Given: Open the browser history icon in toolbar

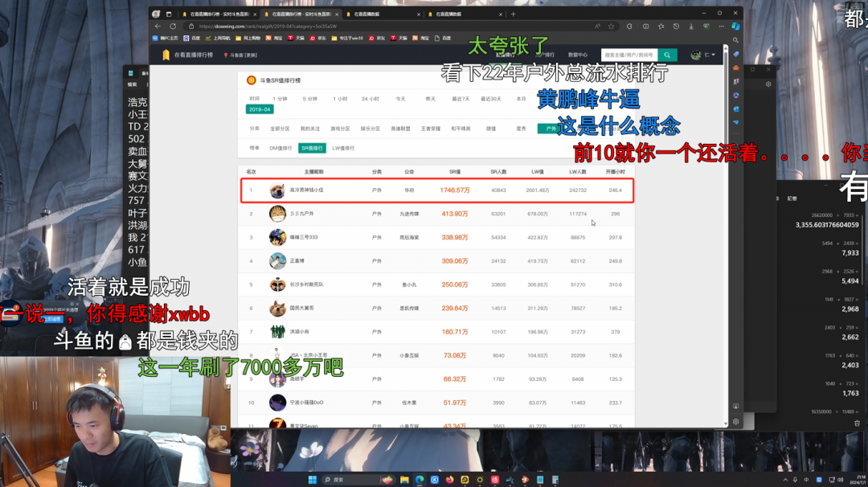Looking at the screenshot, I should [x=676, y=26].
